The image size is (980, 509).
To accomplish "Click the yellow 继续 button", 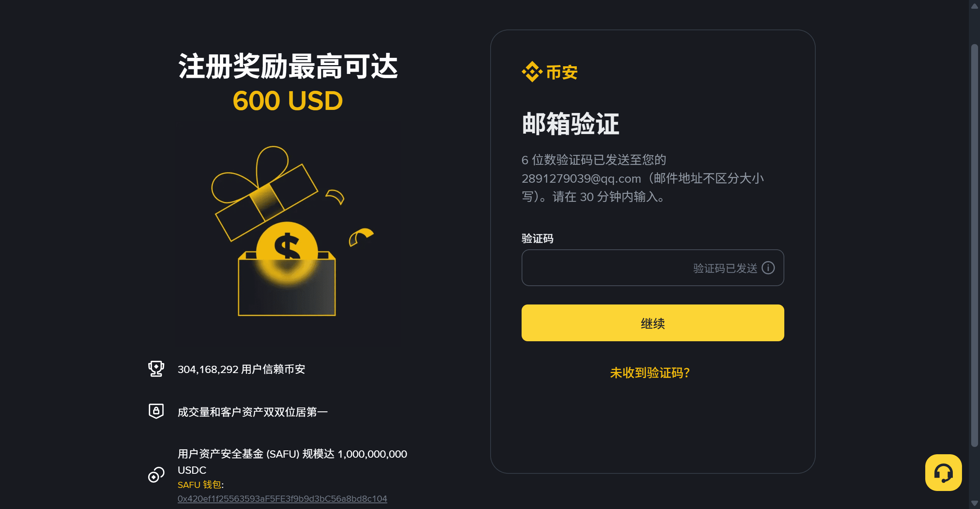I will (653, 323).
